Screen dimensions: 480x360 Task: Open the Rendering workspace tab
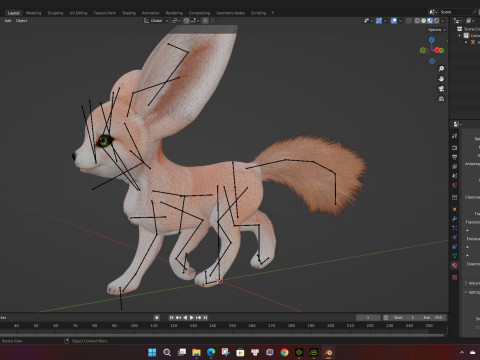(174, 13)
